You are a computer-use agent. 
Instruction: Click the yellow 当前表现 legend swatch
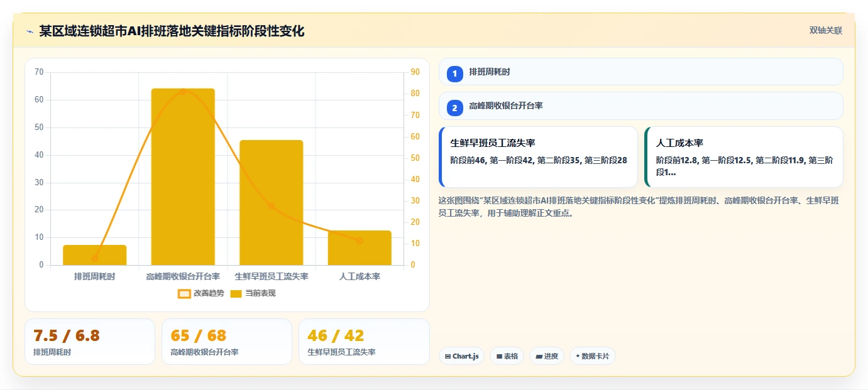[236, 293]
